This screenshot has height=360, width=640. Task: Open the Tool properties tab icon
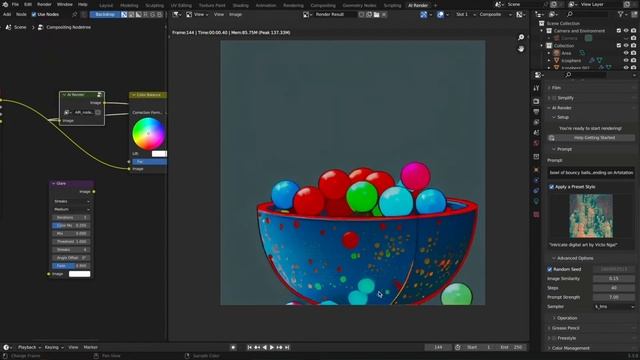point(536,88)
